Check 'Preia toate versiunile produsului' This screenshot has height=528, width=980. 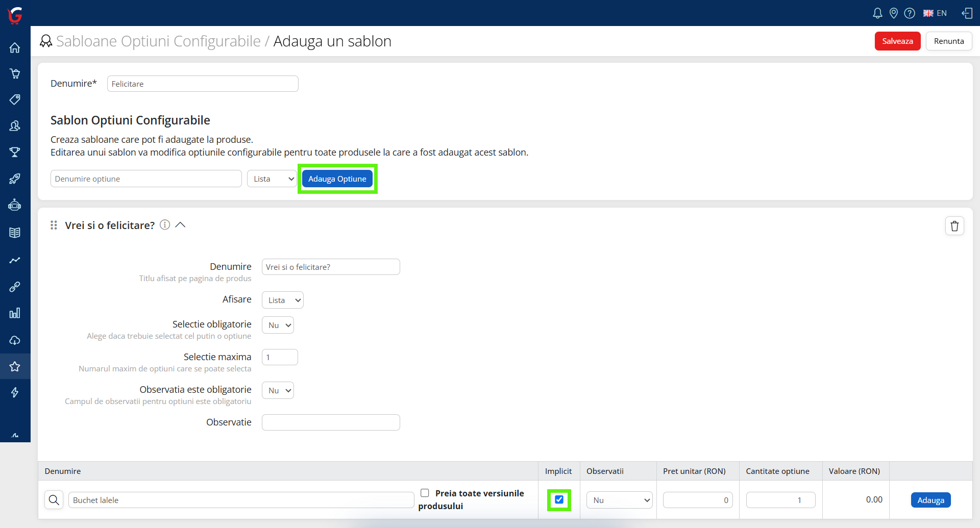(425, 493)
